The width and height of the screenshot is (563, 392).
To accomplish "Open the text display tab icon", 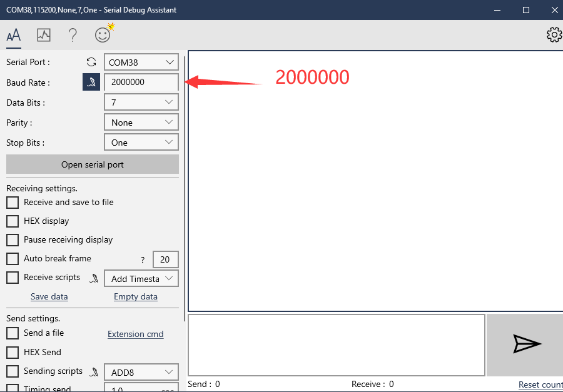I will (x=14, y=36).
